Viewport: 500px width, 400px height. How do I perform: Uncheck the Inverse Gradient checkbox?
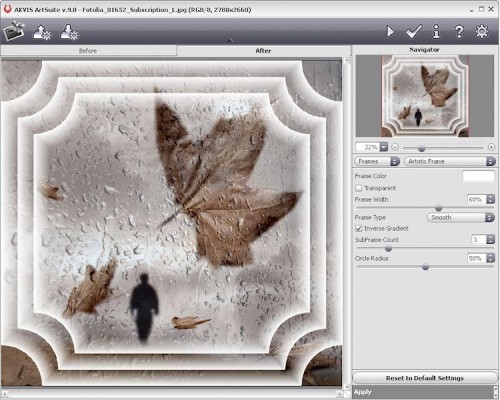pyautogui.click(x=359, y=228)
